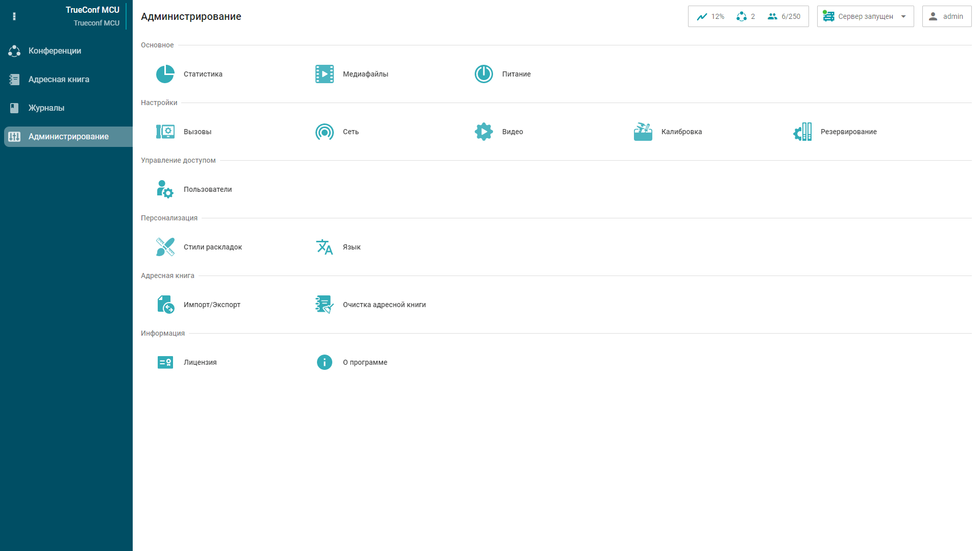This screenshot has width=980, height=551.
Task: Open the Лицензия license icon
Action: pos(165,362)
